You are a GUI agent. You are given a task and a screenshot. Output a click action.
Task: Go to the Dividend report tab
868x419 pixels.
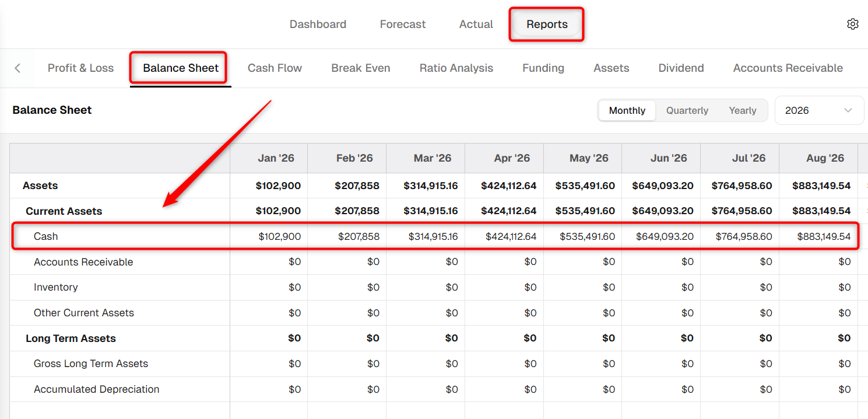coord(681,68)
